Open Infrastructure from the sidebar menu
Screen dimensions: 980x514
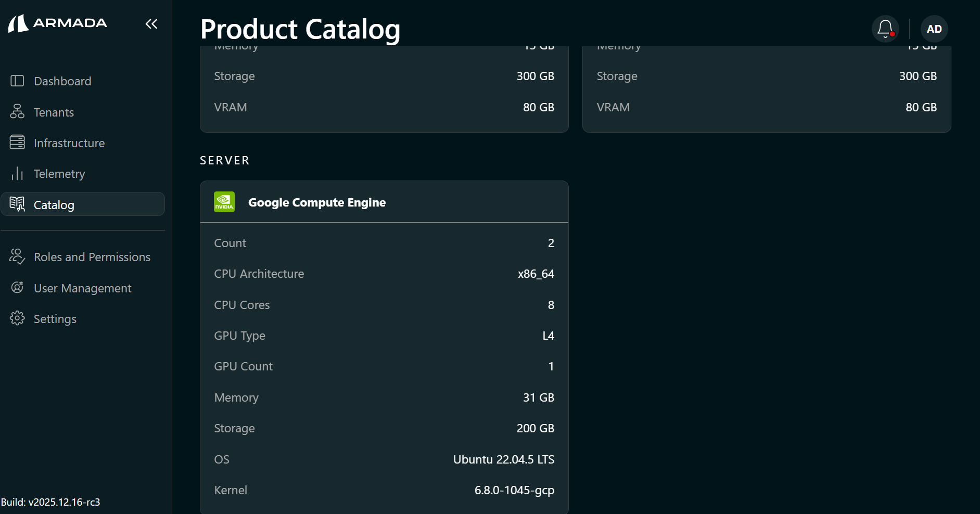(x=69, y=143)
